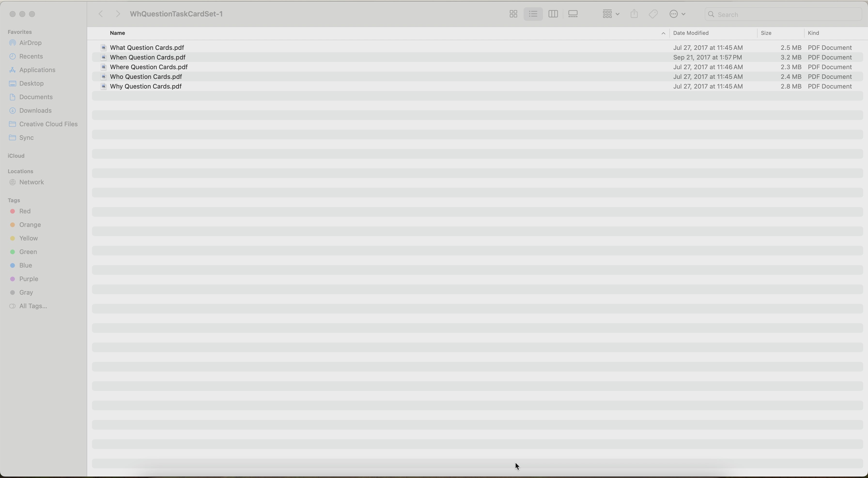Open the Group By dropdown
The width and height of the screenshot is (868, 478).
click(x=611, y=14)
